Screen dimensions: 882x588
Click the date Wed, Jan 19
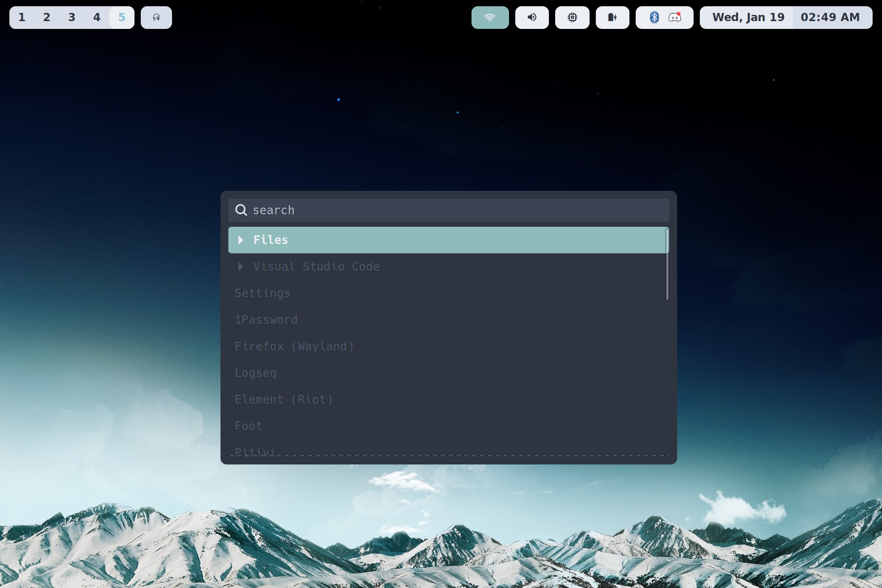point(748,18)
